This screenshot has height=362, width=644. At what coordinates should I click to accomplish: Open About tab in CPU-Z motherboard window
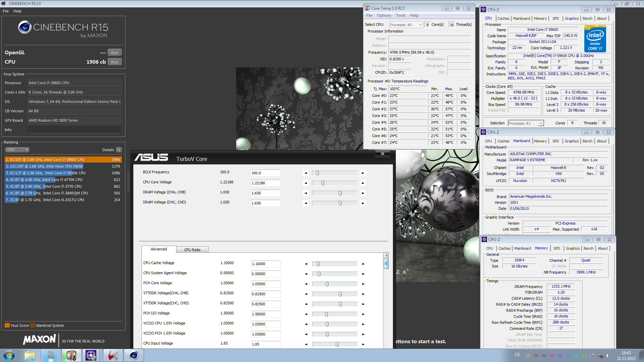point(602,141)
